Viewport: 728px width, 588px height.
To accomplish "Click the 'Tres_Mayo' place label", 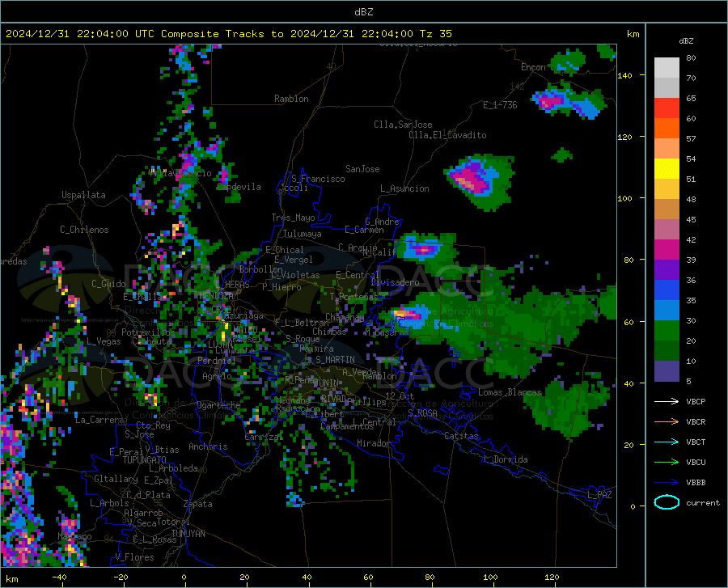I will pyautogui.click(x=293, y=218).
